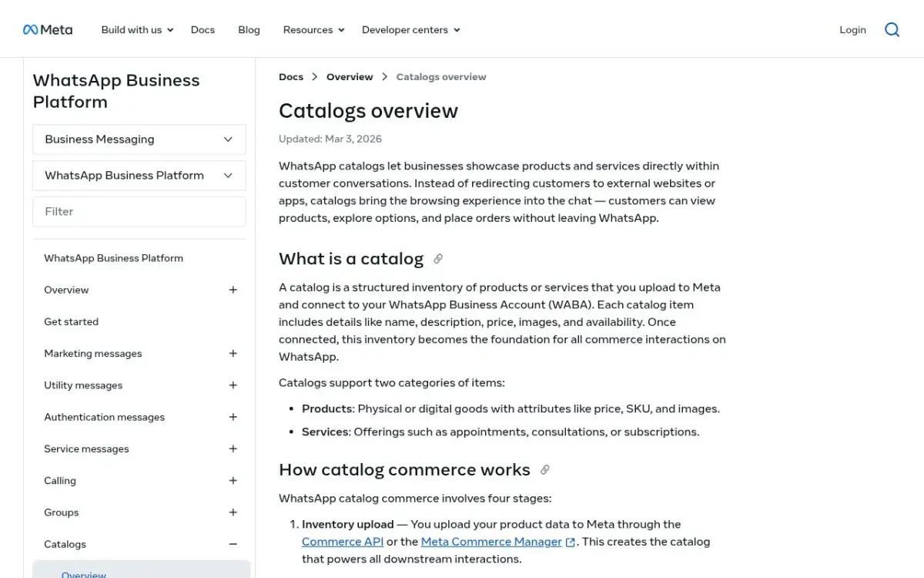Open the Meta Commerce Manager link
Screen dimensions: 924x578
pos(491,542)
